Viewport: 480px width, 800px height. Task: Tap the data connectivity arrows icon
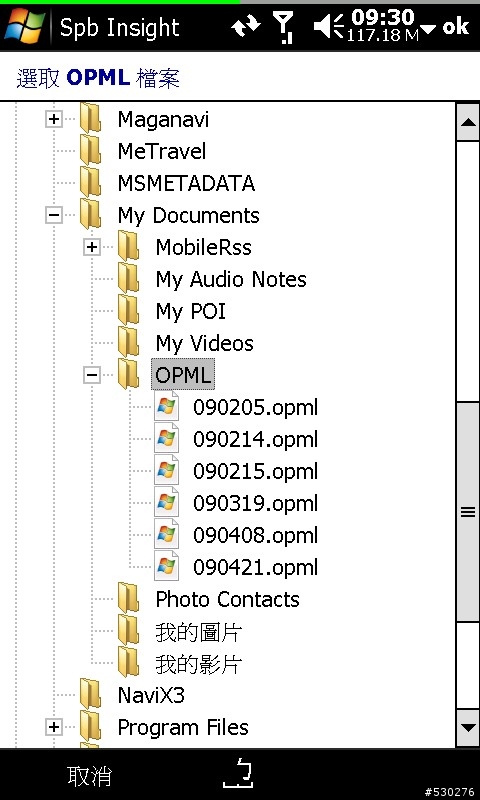tap(246, 26)
